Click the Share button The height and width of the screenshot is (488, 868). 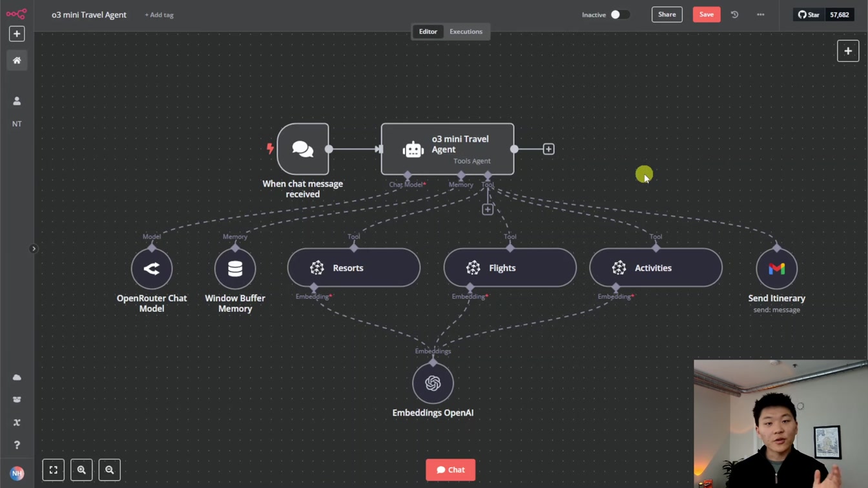coord(667,14)
